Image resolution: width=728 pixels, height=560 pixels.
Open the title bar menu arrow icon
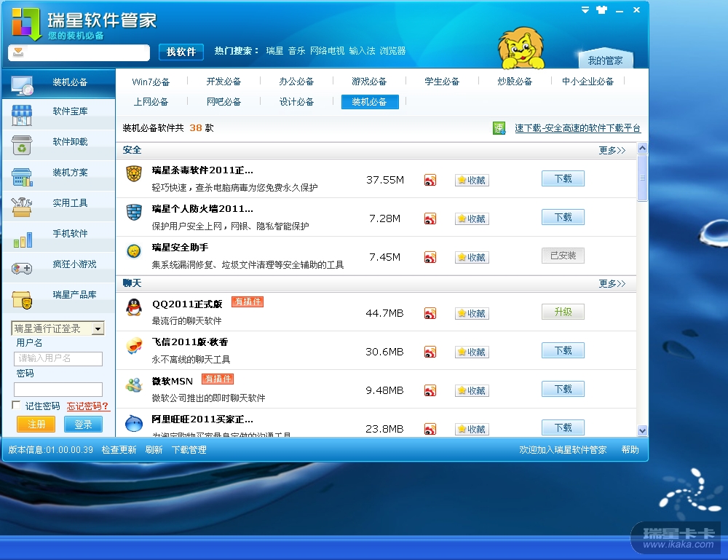pyautogui.click(x=585, y=9)
